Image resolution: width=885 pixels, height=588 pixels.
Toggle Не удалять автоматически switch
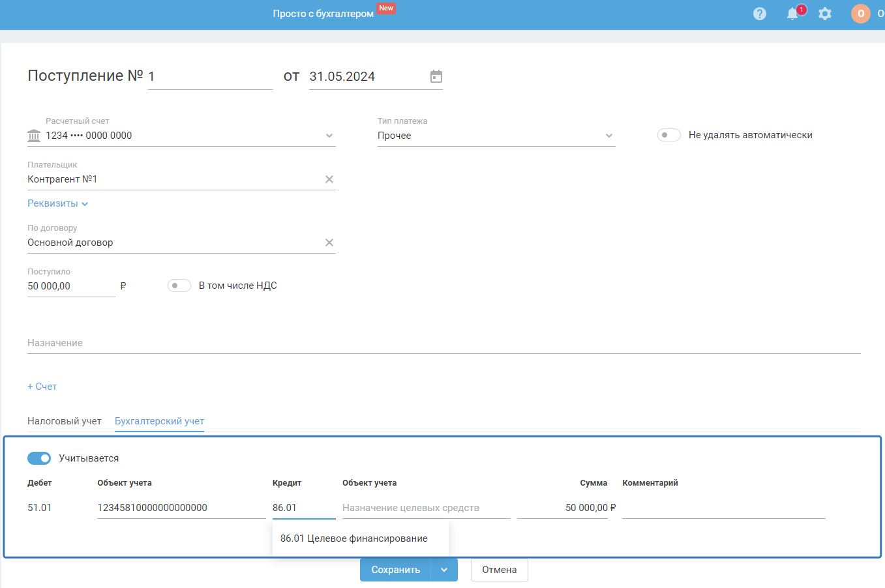(668, 135)
